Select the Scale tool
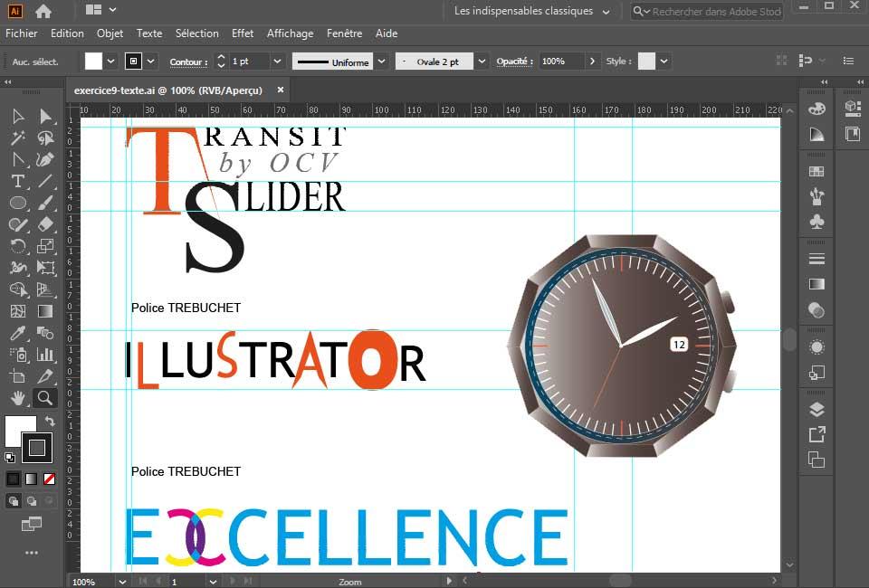Image resolution: width=869 pixels, height=588 pixels. [x=45, y=246]
